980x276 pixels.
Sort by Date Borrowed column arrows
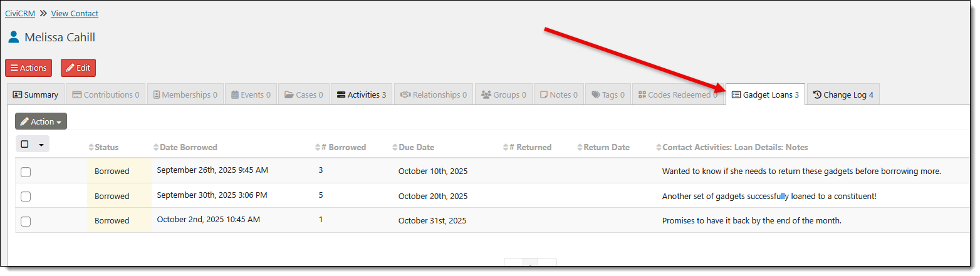156,148
